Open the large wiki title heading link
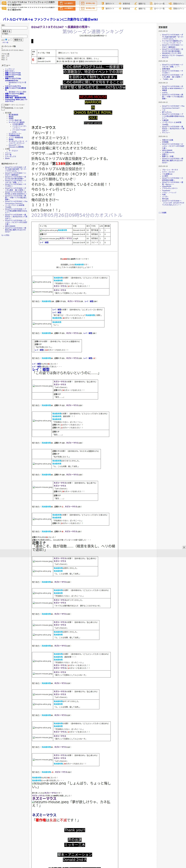 [x=50, y=20]
